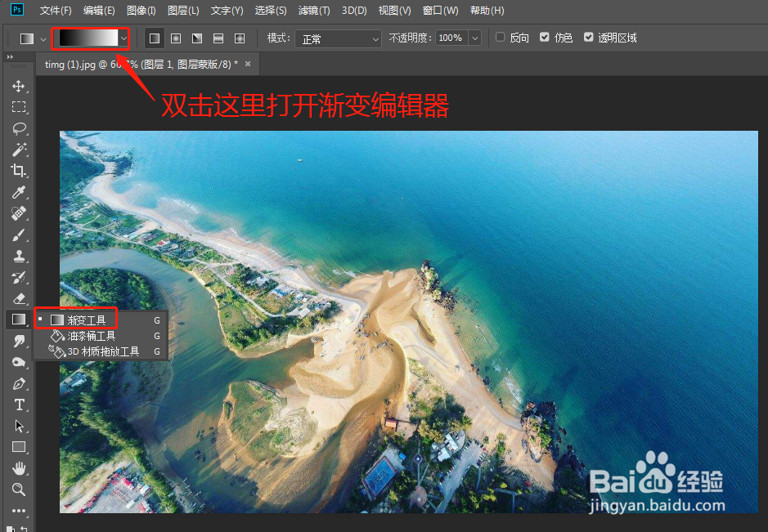Switch to the Diamond gradient style
Image resolution: width=768 pixels, height=532 pixels.
click(x=239, y=38)
